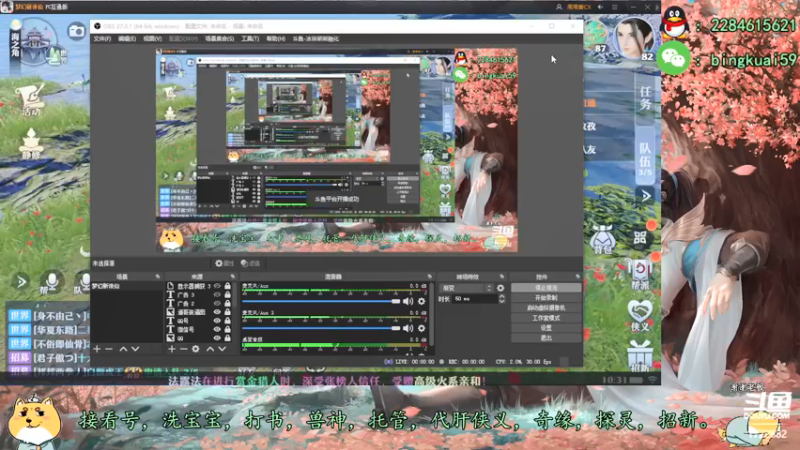The width and height of the screenshot is (800, 450).
Task: Pop out the 来源 dock panel header icon
Action: (233, 277)
